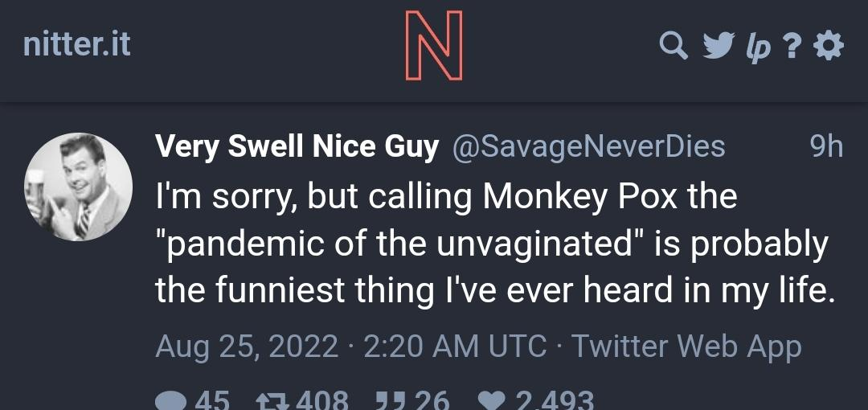This screenshot has height=410, width=868.
Task: Open the Twitter bird icon link
Action: coord(718,47)
